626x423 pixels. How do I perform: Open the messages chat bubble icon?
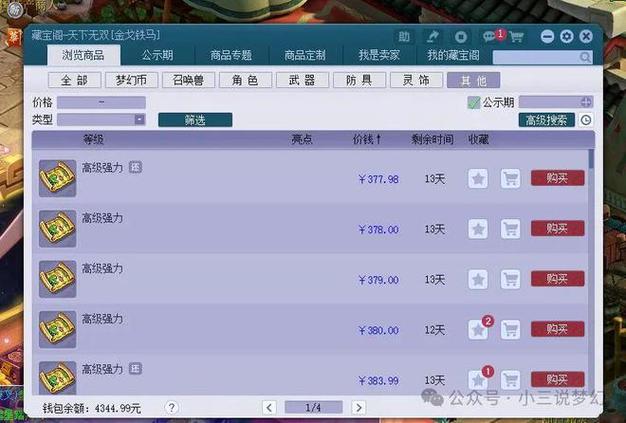coord(490,36)
